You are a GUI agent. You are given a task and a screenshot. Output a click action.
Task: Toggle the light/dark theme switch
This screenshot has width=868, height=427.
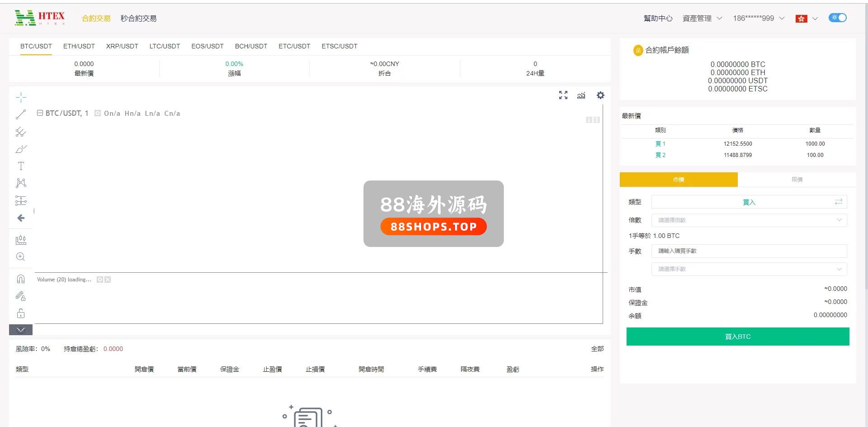(x=837, y=18)
